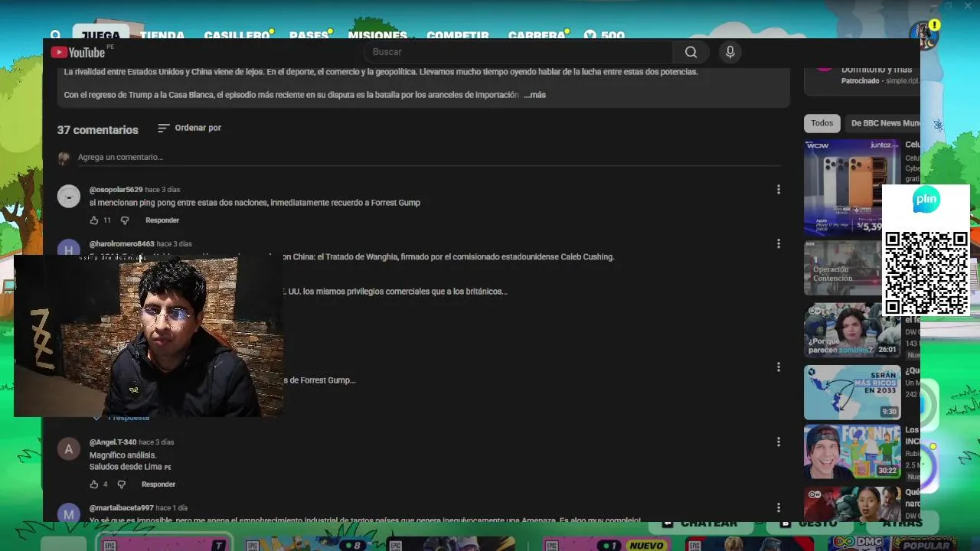Switch to Fortnite COMPETIR tab
This screenshot has width=980, height=551.
pyautogui.click(x=458, y=35)
